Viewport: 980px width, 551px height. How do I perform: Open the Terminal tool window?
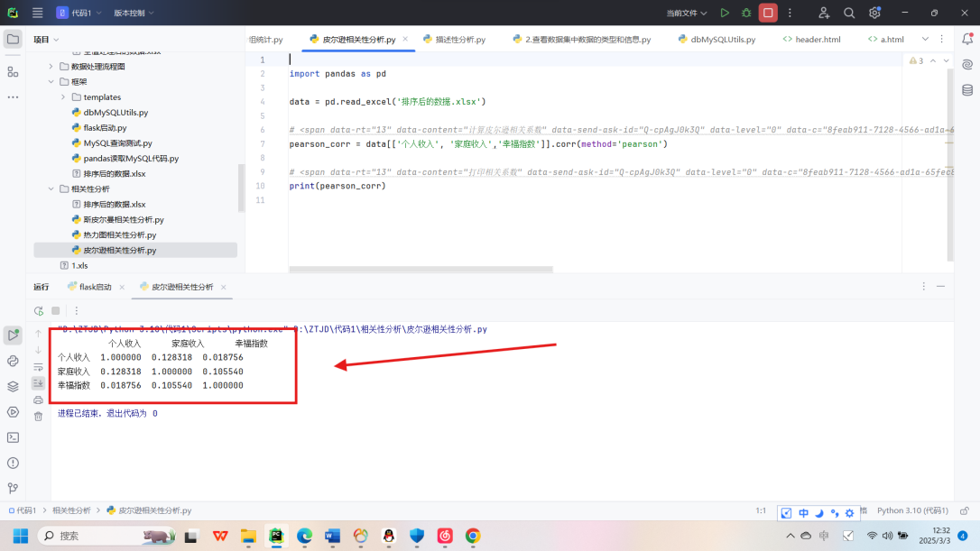coord(13,437)
